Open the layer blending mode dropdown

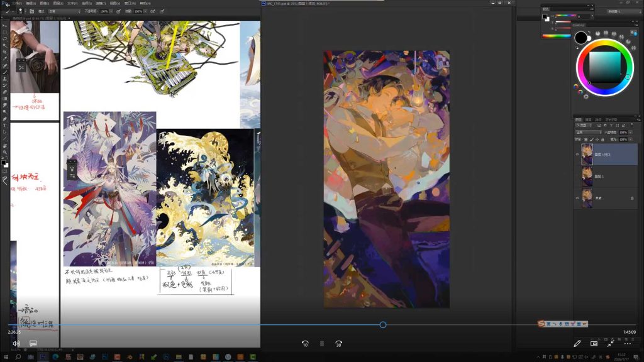coord(588,132)
